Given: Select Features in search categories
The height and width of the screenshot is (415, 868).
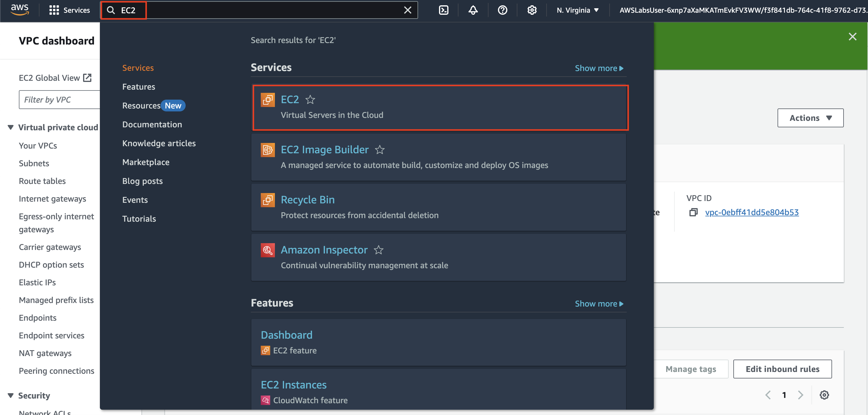Looking at the screenshot, I should 138,87.
